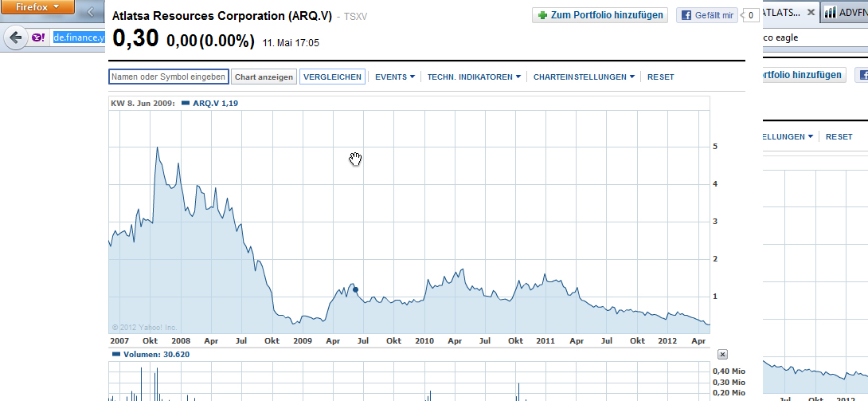Click the Facebook like count 0 bubble

point(751,15)
